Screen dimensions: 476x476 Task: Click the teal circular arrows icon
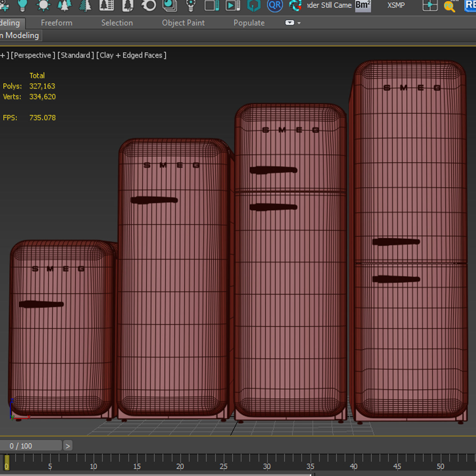click(x=295, y=5)
